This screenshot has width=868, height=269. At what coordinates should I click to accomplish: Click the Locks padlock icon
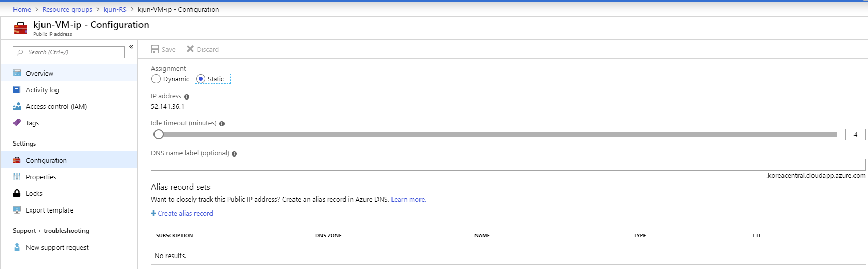17,193
